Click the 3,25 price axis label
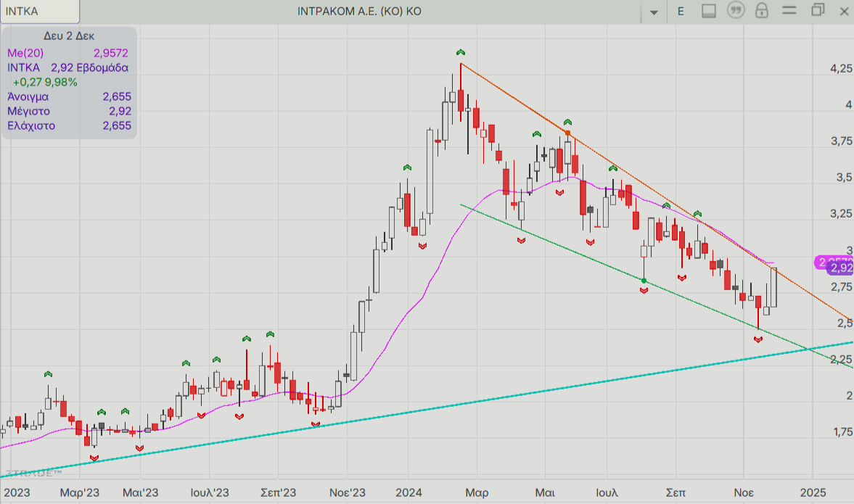This screenshot has height=504, width=854. [841, 213]
